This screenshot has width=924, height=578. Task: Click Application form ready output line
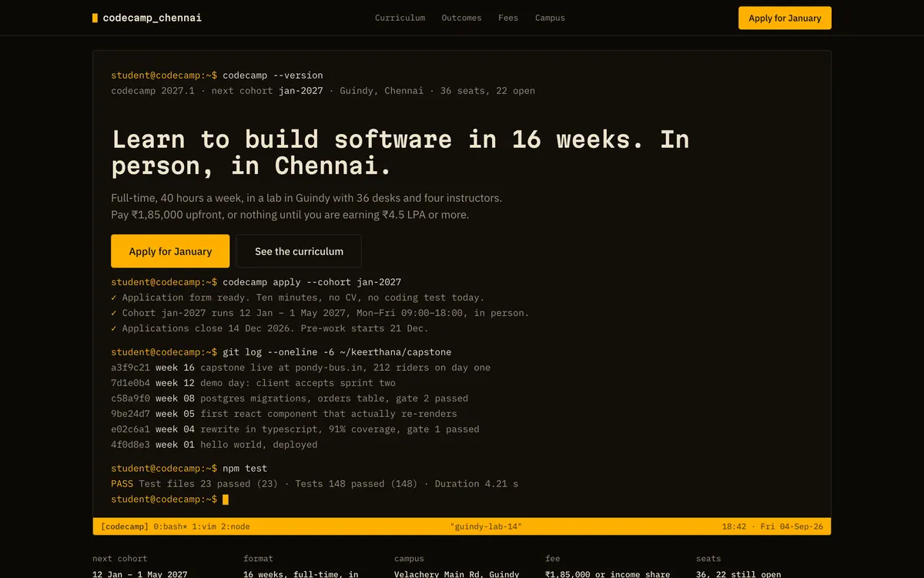pyautogui.click(x=298, y=297)
